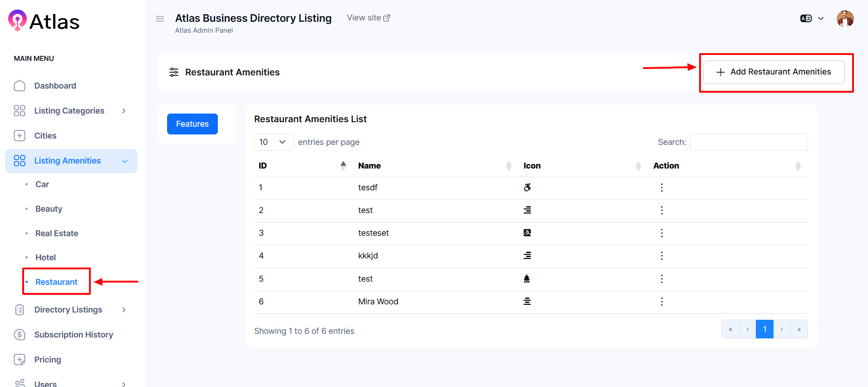Select Hotel under Listing Amenities
Screen dimensions: 868x387
tap(45, 258)
